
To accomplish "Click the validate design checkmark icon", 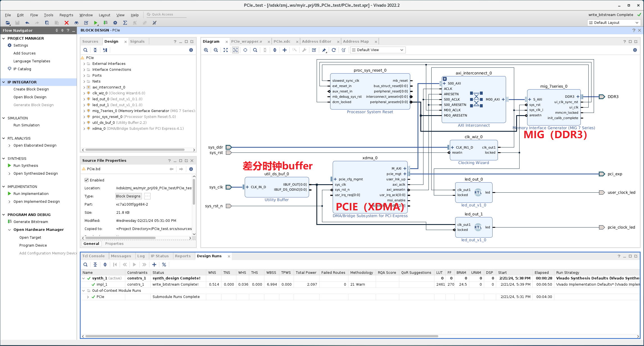I will coord(314,50).
